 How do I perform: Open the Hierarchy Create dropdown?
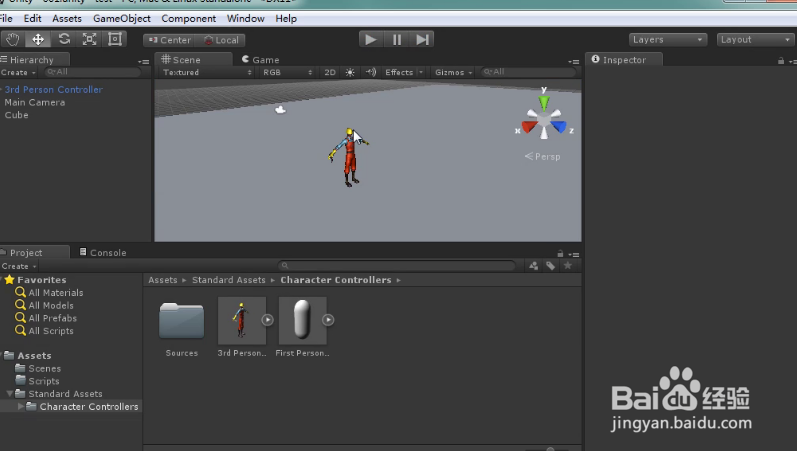tap(18, 73)
